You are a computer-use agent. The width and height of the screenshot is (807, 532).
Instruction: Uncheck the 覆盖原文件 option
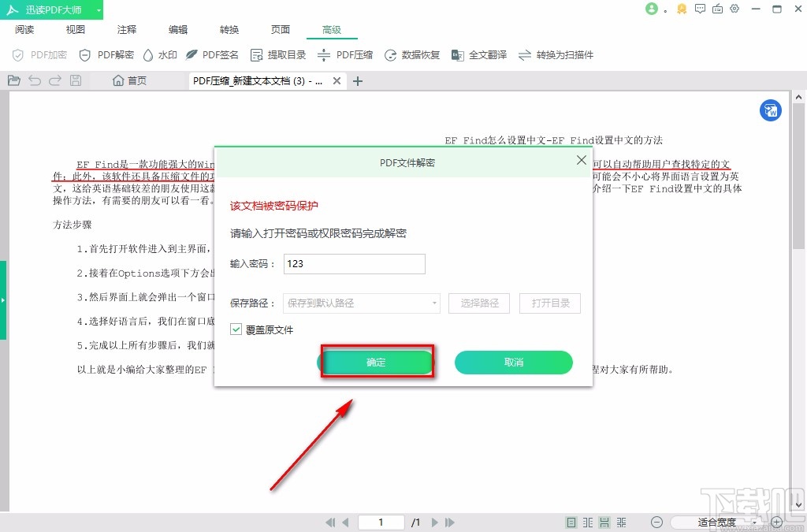coord(236,329)
